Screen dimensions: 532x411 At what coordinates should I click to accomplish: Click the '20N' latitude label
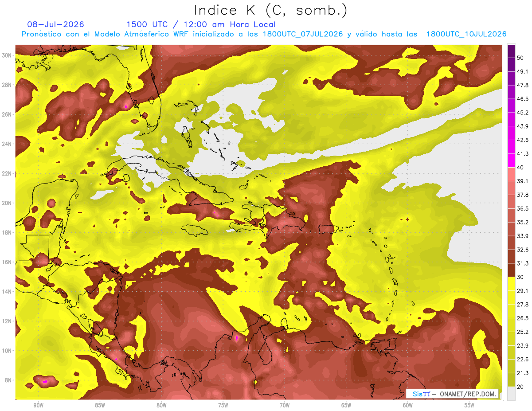(x=7, y=203)
